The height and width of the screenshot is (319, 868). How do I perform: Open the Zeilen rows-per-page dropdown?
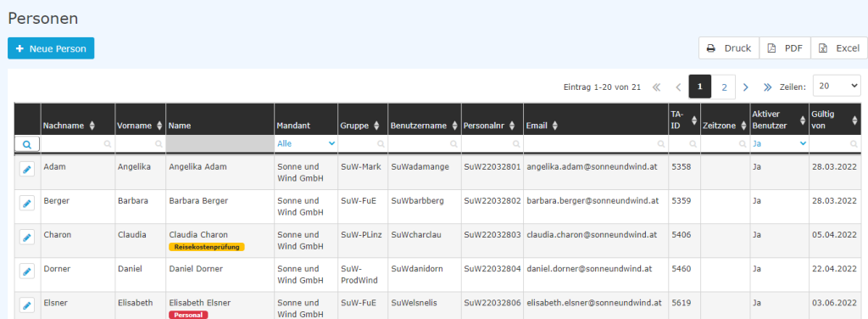(837, 86)
